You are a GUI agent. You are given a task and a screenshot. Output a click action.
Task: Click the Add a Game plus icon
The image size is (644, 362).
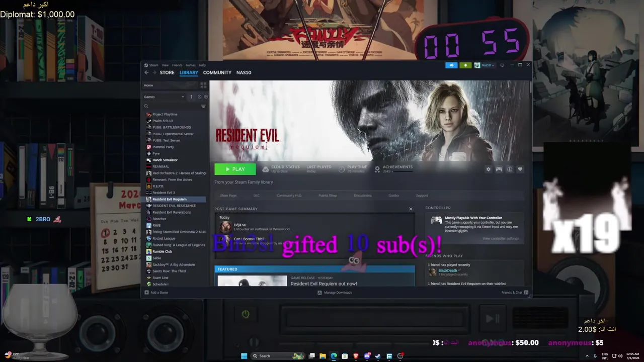(147, 293)
